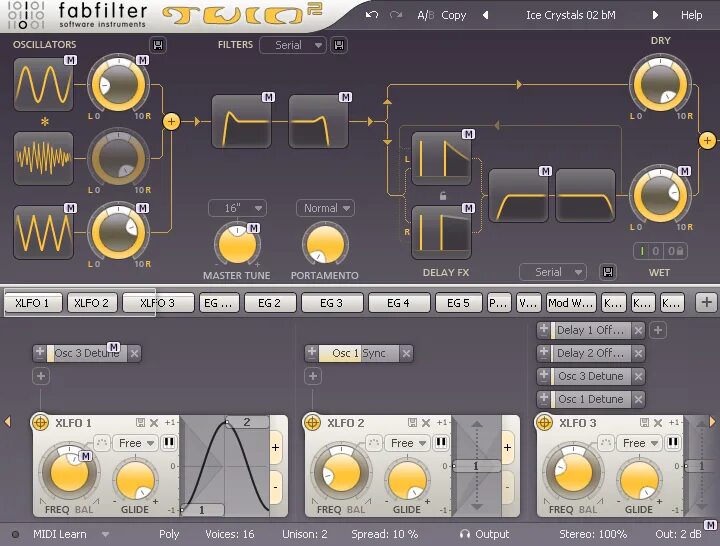The height and width of the screenshot is (546, 720).
Task: Remove Delay 1 Offset modulation slot
Action: (x=638, y=330)
